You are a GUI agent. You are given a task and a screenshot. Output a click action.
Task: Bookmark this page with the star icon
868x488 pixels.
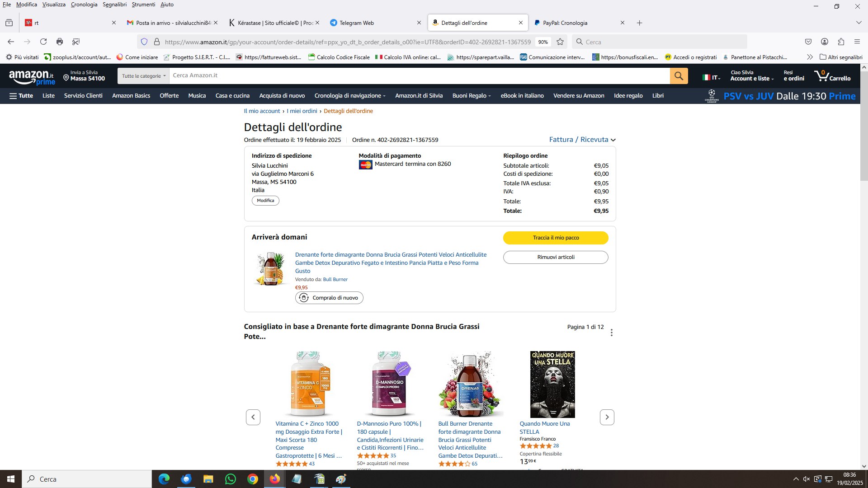coord(560,42)
